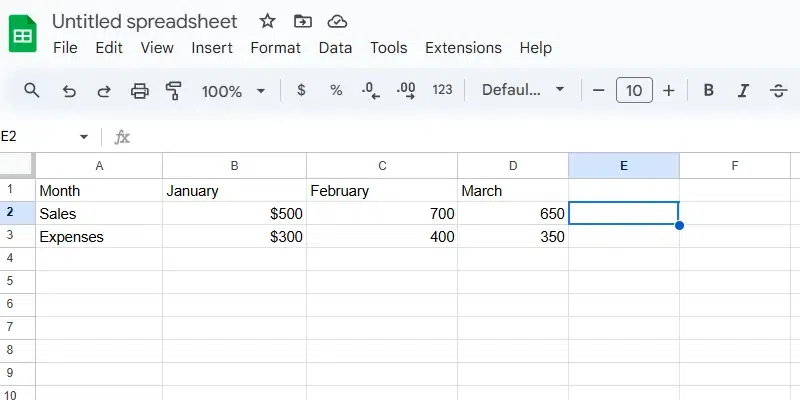Open the Extensions menu
Screen dimensions: 800x400
click(463, 48)
